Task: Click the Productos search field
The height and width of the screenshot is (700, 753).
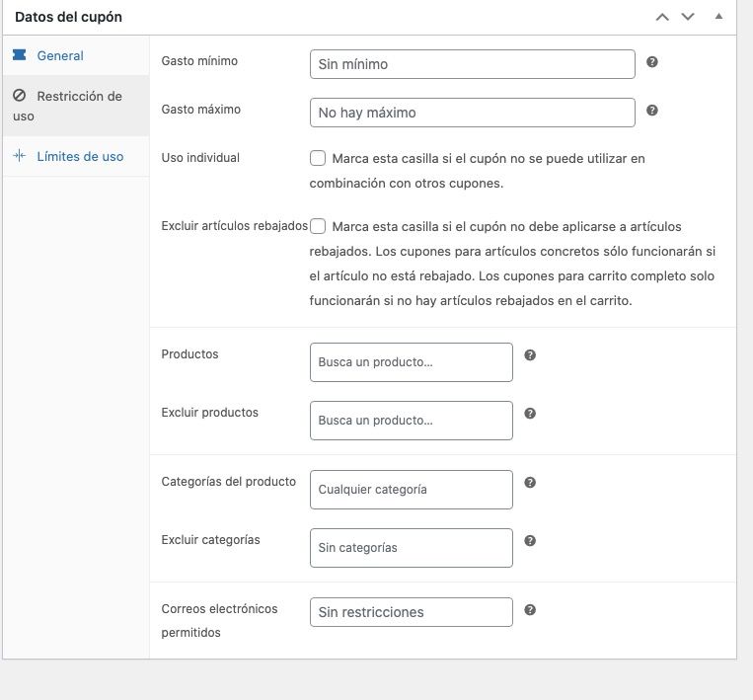Action: click(412, 362)
